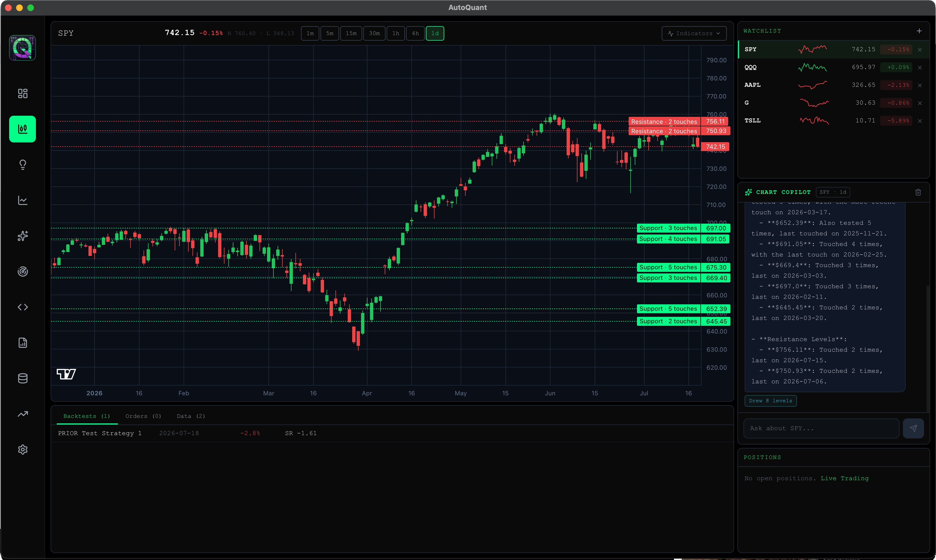Switch chart to 4h timeframe
936x560 pixels.
coord(415,33)
